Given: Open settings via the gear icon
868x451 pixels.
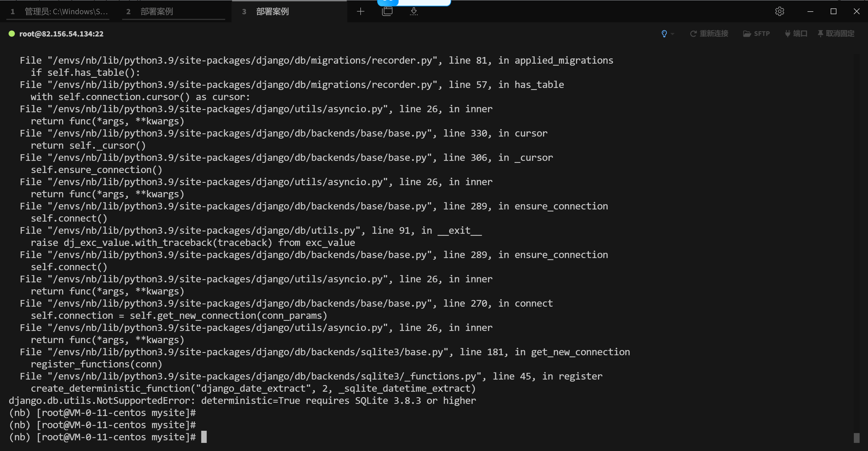Looking at the screenshot, I should (779, 12).
